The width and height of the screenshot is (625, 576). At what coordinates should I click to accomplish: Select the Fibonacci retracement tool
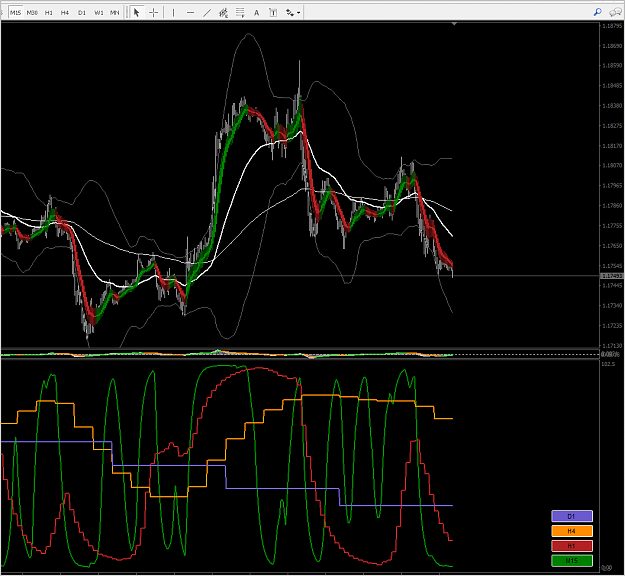(x=240, y=13)
